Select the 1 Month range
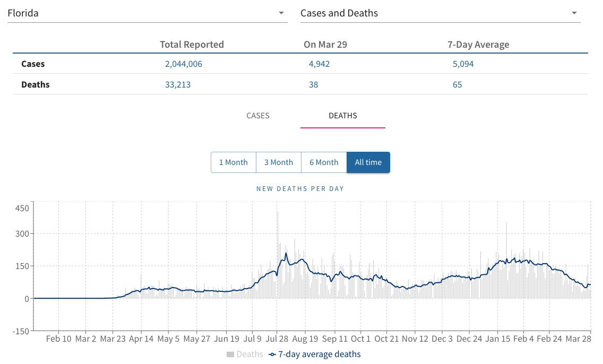Screen dimensions: 603x364 click(234, 162)
